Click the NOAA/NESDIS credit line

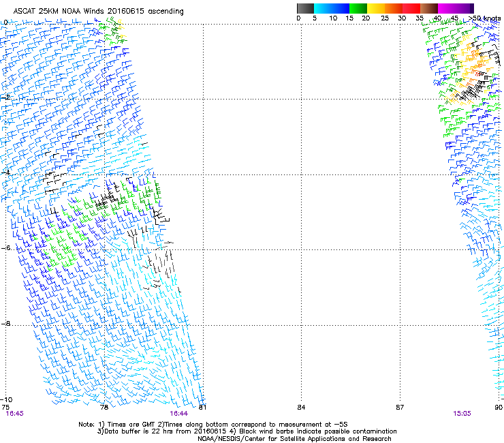[294, 439]
